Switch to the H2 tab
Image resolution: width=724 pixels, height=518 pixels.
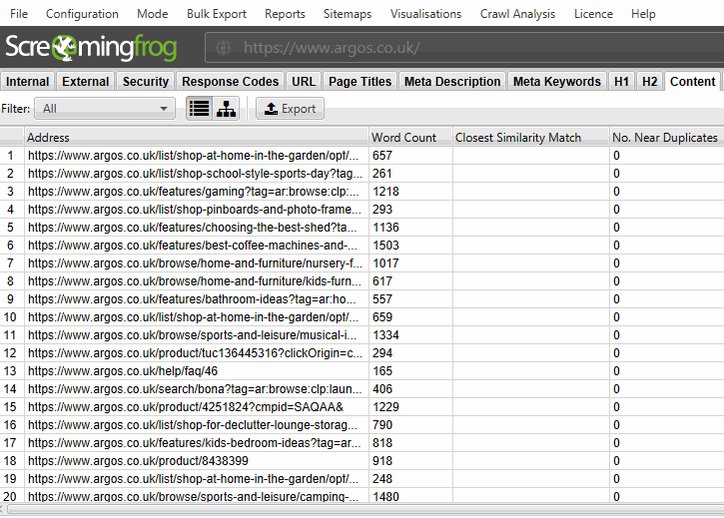pos(650,82)
